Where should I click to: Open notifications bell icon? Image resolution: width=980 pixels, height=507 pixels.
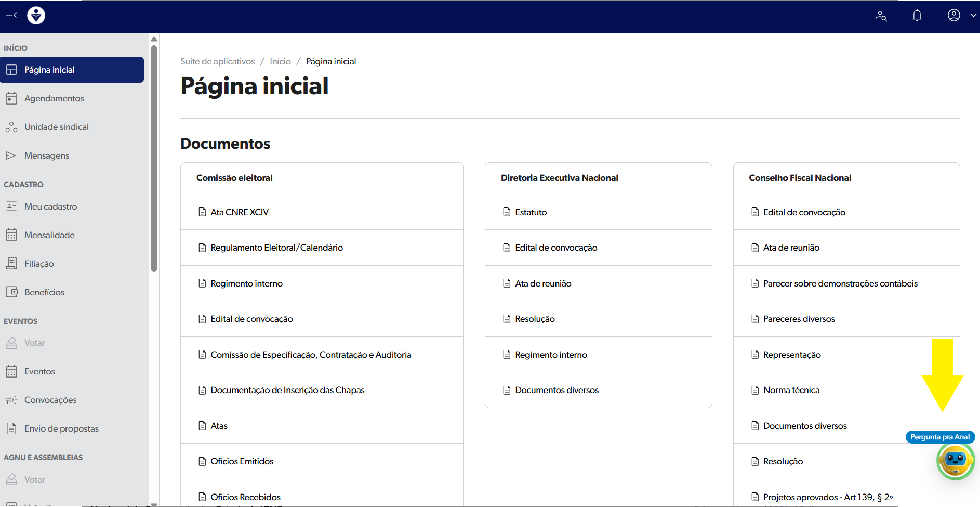click(917, 16)
